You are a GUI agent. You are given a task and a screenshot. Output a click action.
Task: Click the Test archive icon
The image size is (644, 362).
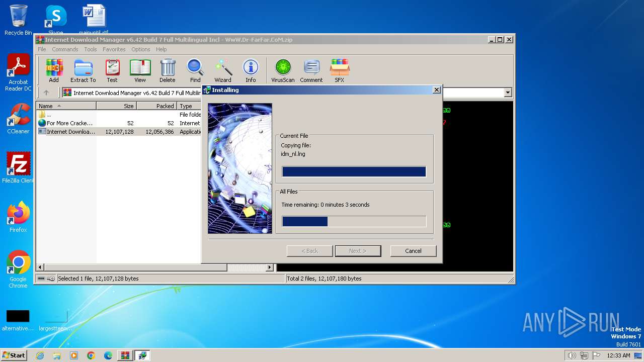click(x=112, y=70)
